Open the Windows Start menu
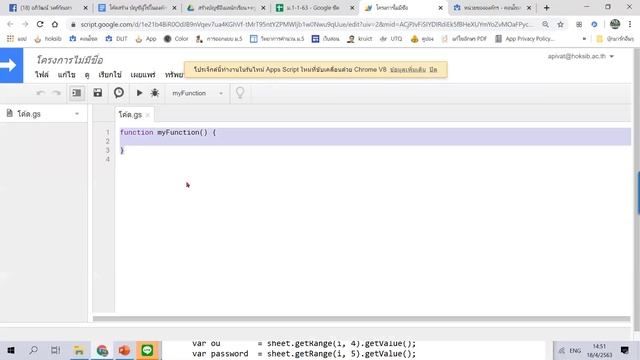The image size is (640, 360). click(x=11, y=350)
